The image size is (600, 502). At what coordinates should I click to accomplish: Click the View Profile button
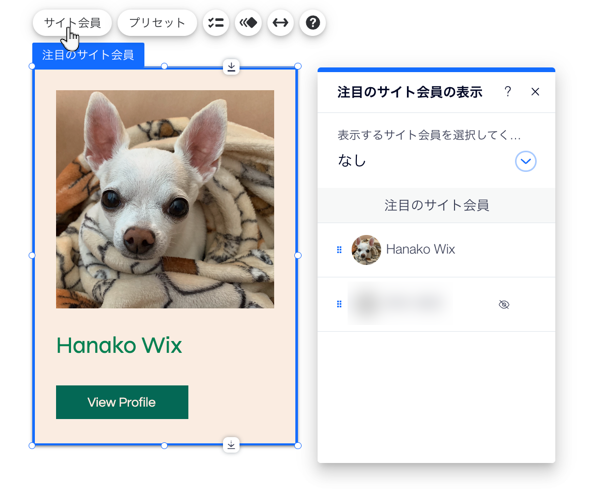click(122, 402)
